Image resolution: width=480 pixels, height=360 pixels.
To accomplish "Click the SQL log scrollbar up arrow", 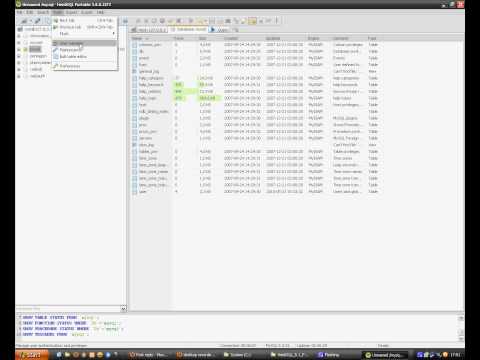I will (x=461, y=318).
